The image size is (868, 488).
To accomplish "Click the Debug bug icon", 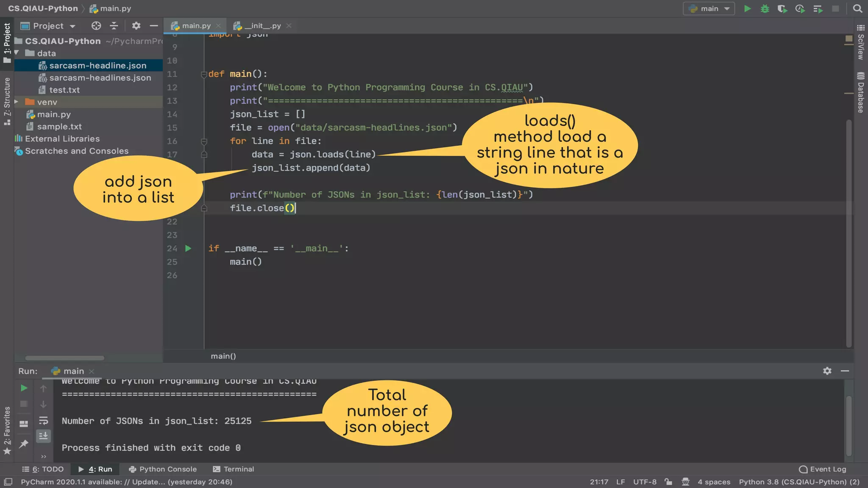I will point(765,8).
